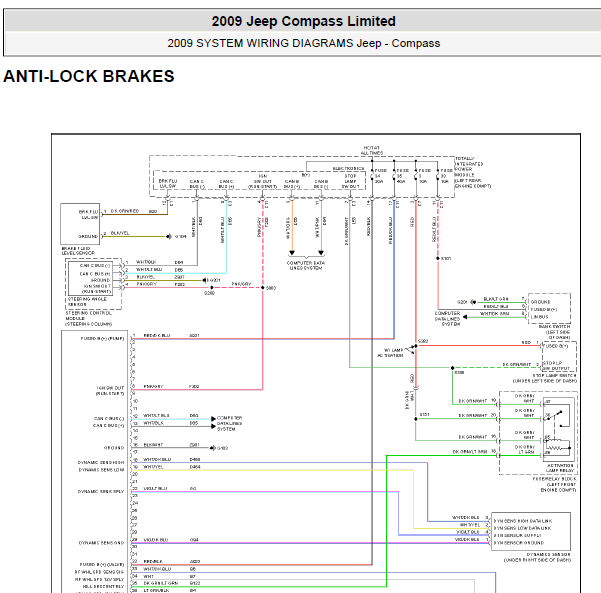This screenshot has width=601, height=593.
Task: Select the 'W/ LAMP ACTIVATION' note
Action: pos(391,353)
